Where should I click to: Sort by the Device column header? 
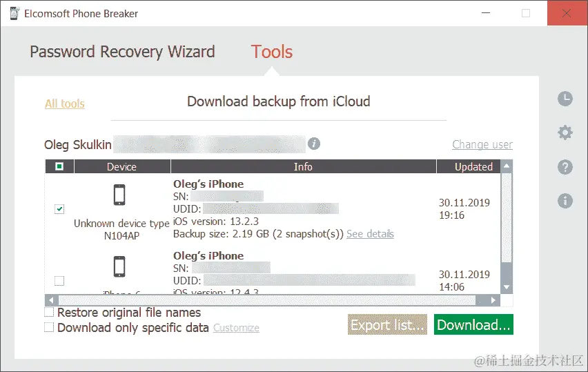pyautogui.click(x=122, y=166)
